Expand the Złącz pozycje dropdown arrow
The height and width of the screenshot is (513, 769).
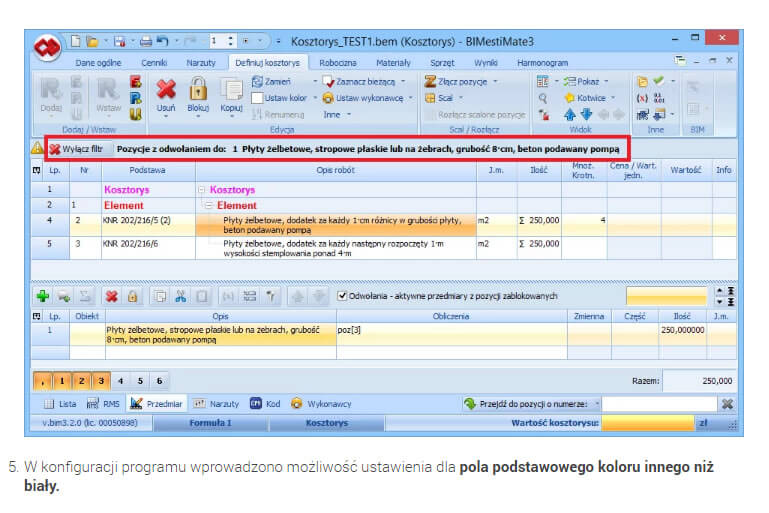495,81
